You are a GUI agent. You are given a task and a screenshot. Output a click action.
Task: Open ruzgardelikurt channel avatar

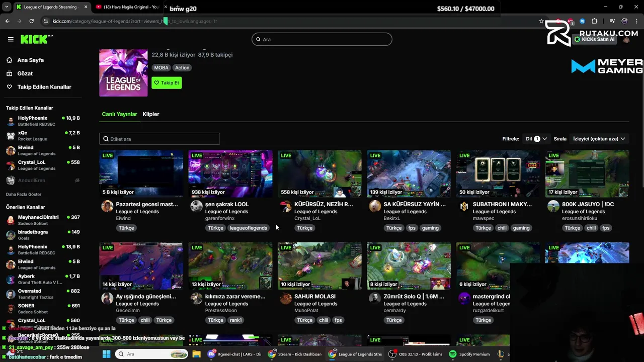[x=464, y=298]
